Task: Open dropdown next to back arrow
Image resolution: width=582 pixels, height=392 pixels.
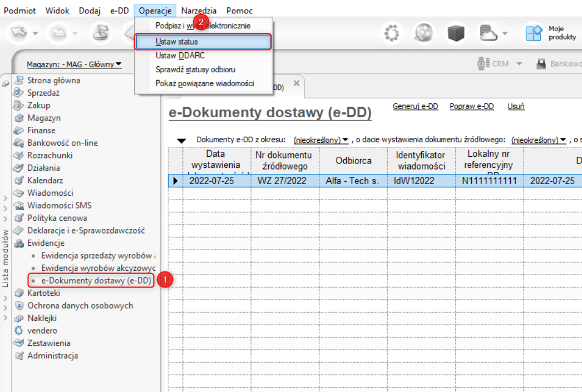Action: coord(35,33)
